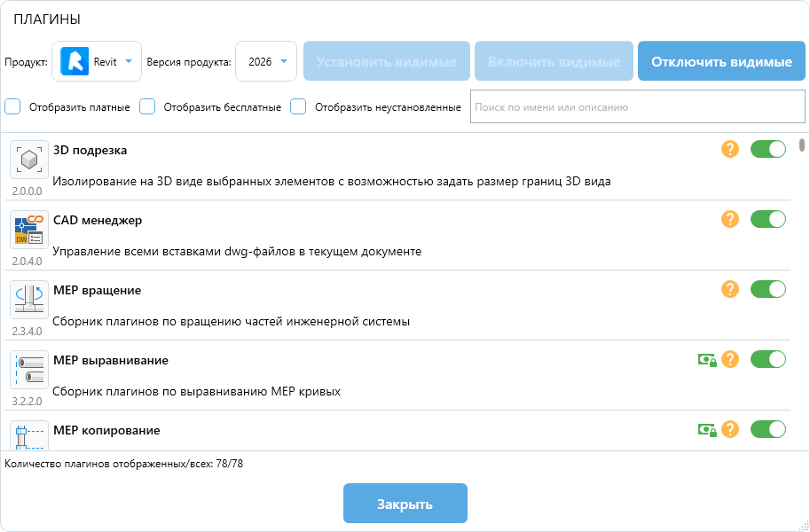Screen dimensions: 810x532
Task: Open help for MEP вращение plugin
Action: pos(730,289)
